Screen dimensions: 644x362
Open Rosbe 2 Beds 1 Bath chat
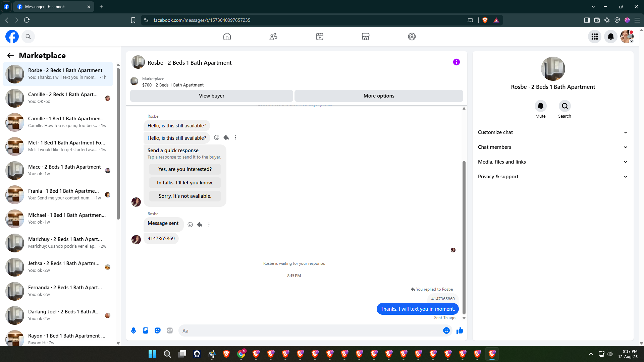tap(58, 74)
